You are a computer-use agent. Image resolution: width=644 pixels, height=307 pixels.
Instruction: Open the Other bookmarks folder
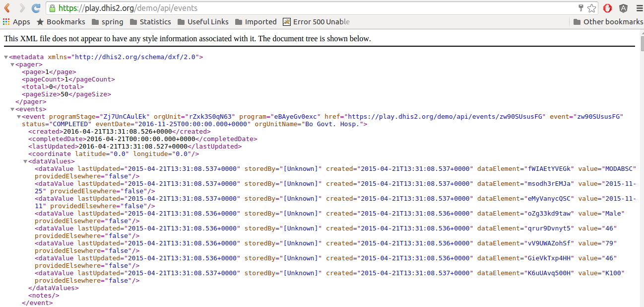click(x=608, y=22)
